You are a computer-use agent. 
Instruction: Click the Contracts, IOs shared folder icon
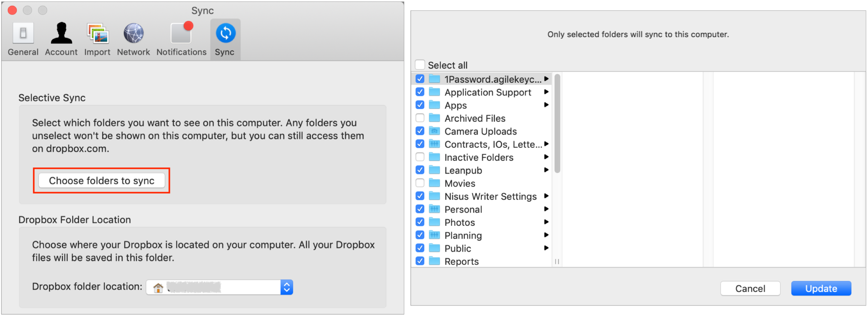coord(434,144)
